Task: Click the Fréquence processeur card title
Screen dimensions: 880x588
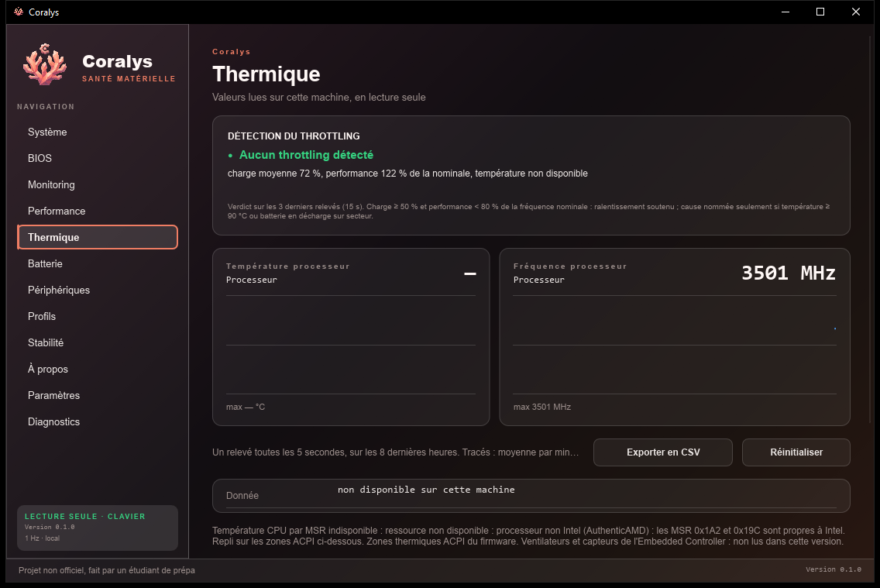Action: pos(570,266)
